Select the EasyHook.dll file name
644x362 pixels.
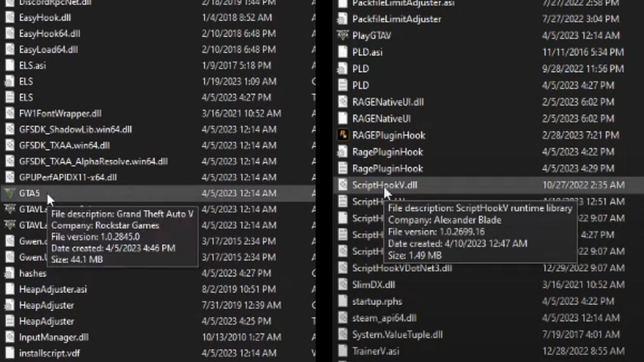[x=45, y=17]
